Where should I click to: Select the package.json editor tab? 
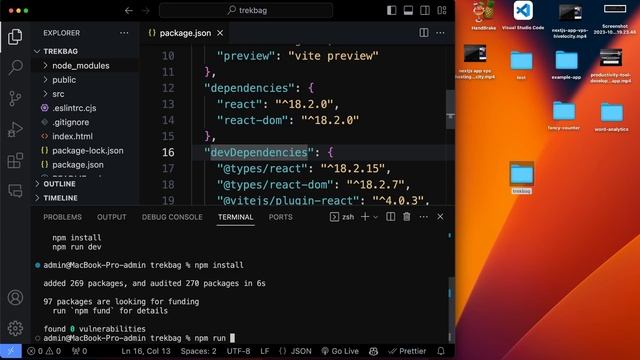pos(185,33)
